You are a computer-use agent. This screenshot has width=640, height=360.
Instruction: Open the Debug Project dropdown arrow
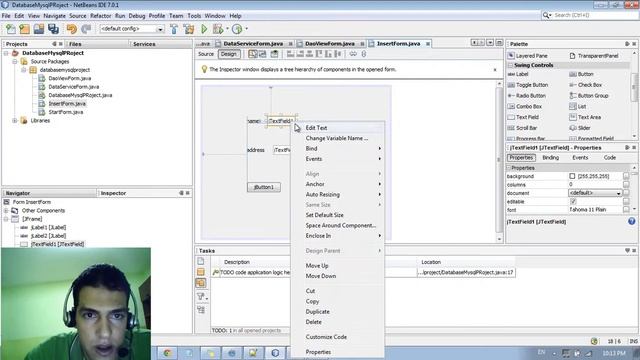pos(227,29)
